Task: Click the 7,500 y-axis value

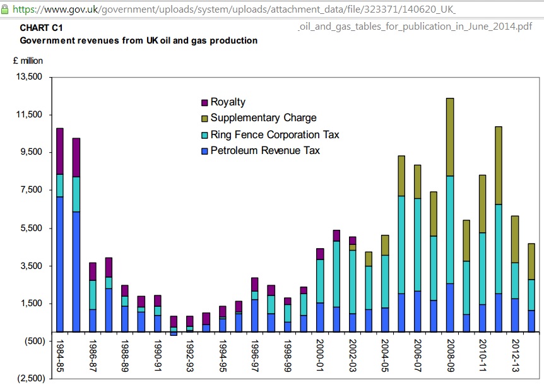Action: click(31, 190)
